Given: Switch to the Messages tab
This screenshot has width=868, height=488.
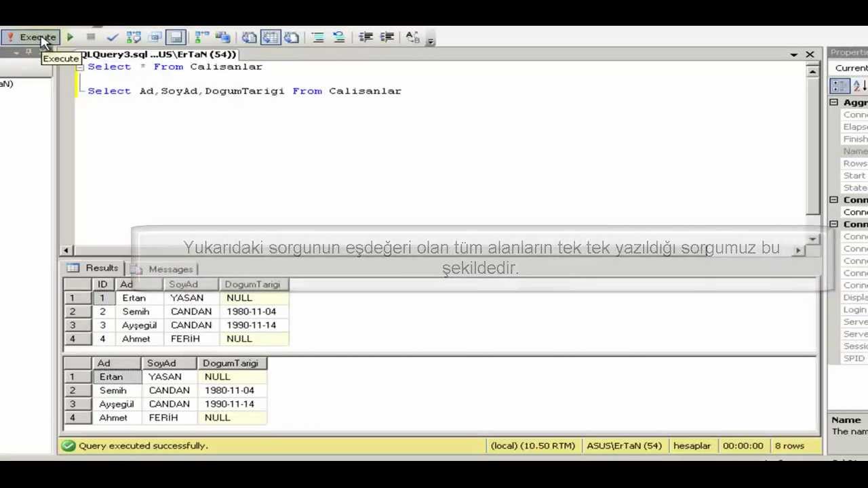Looking at the screenshot, I should click(x=164, y=269).
